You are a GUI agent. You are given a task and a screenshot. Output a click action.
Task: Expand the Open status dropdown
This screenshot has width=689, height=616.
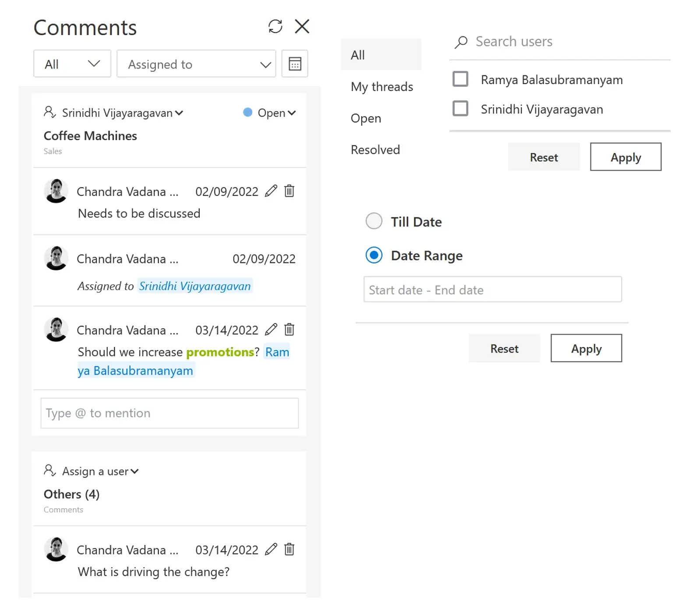click(x=276, y=113)
